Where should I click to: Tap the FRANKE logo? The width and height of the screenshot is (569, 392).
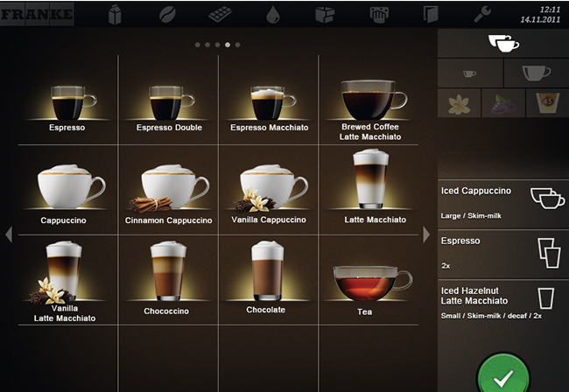37,14
